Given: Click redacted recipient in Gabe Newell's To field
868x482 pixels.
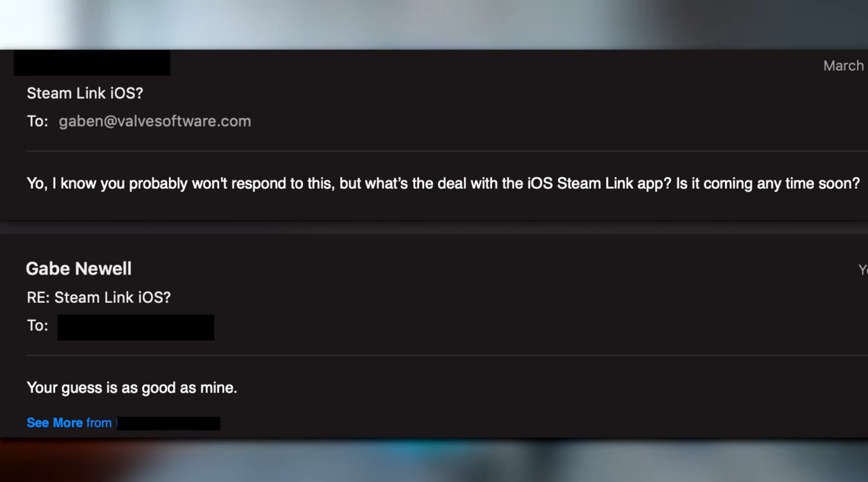Looking at the screenshot, I should 136,328.
